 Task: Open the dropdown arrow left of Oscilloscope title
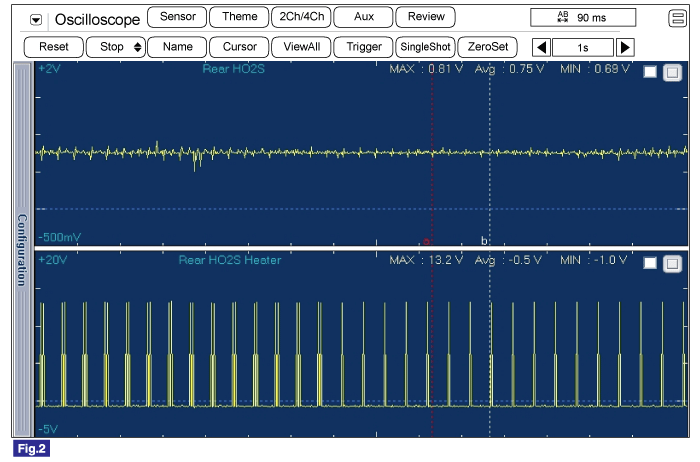click(37, 19)
